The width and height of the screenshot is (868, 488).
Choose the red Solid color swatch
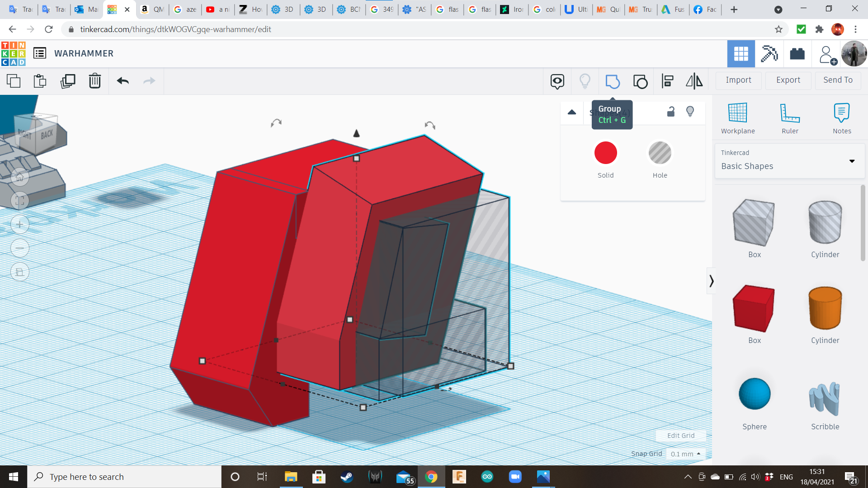pos(605,154)
